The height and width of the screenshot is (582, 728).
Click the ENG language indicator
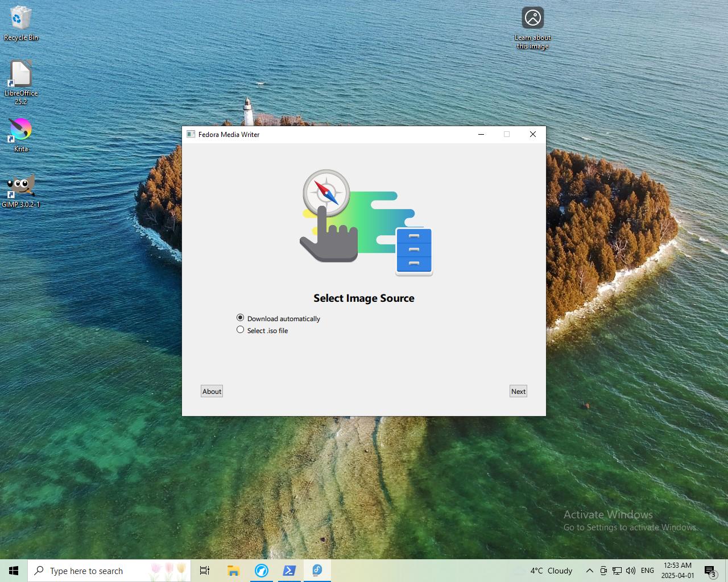(x=647, y=571)
